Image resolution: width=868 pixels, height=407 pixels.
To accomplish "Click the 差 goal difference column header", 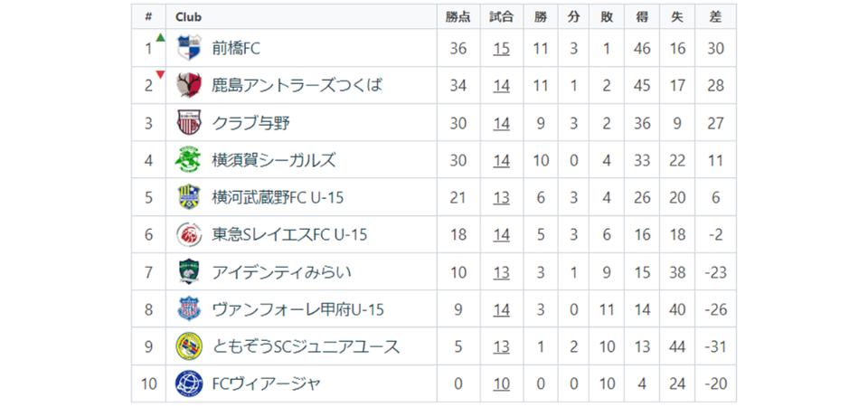I will (716, 16).
